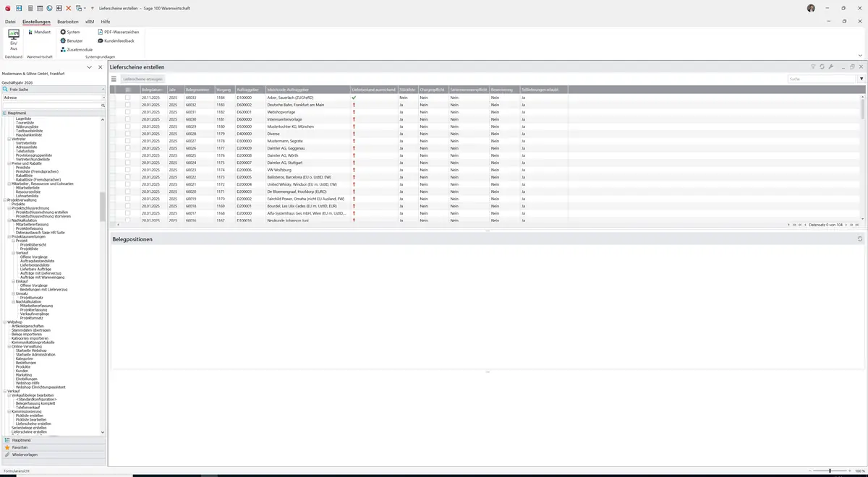This screenshot has height=477, width=868.
Task: Click the red X icon in quick access toolbar
Action: click(x=69, y=8)
